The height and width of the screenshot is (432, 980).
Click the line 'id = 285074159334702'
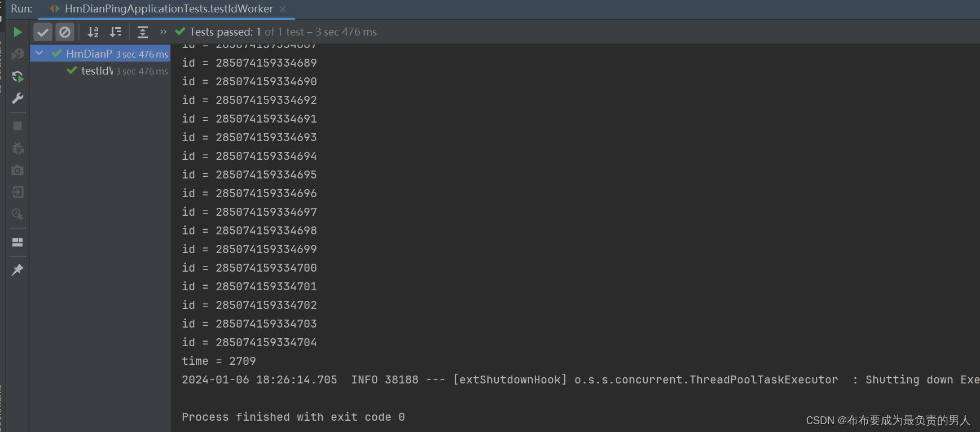pos(249,305)
